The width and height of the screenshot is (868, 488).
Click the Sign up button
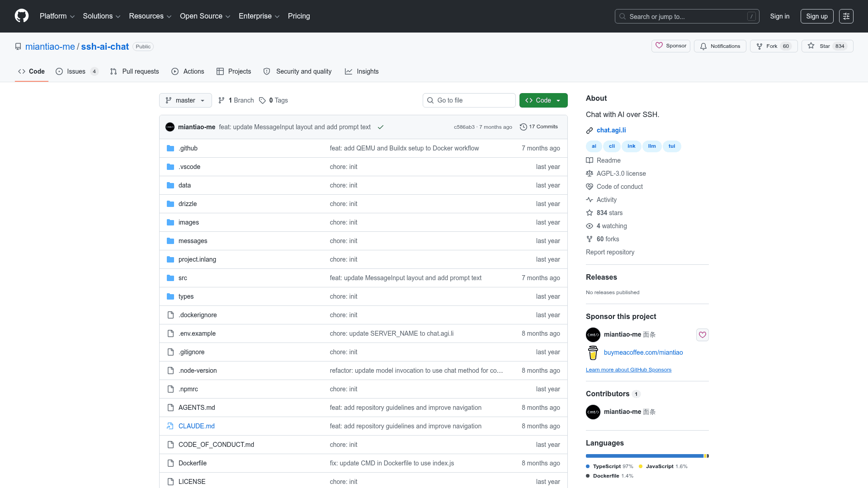click(817, 16)
